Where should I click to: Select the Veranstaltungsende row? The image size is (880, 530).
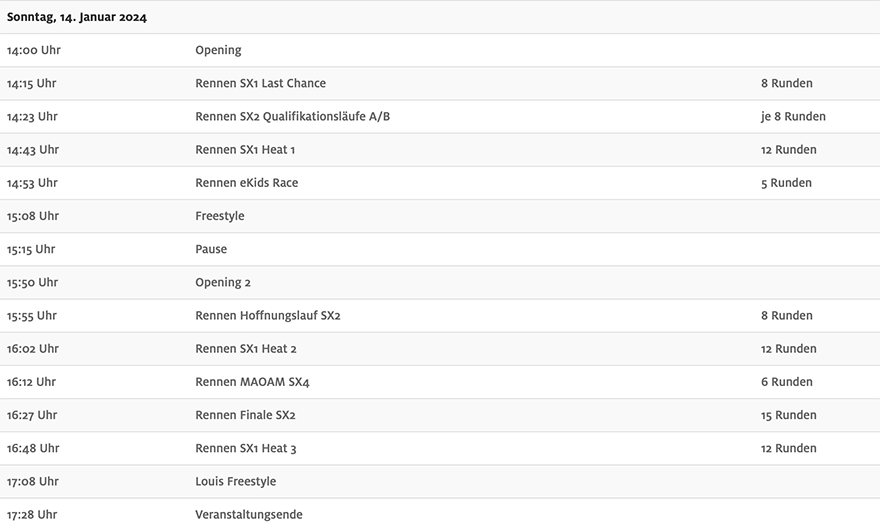(x=440, y=514)
